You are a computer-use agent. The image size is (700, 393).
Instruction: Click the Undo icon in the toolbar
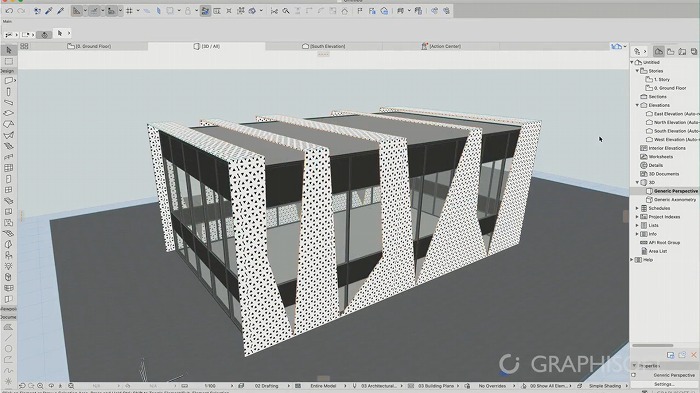[9, 10]
